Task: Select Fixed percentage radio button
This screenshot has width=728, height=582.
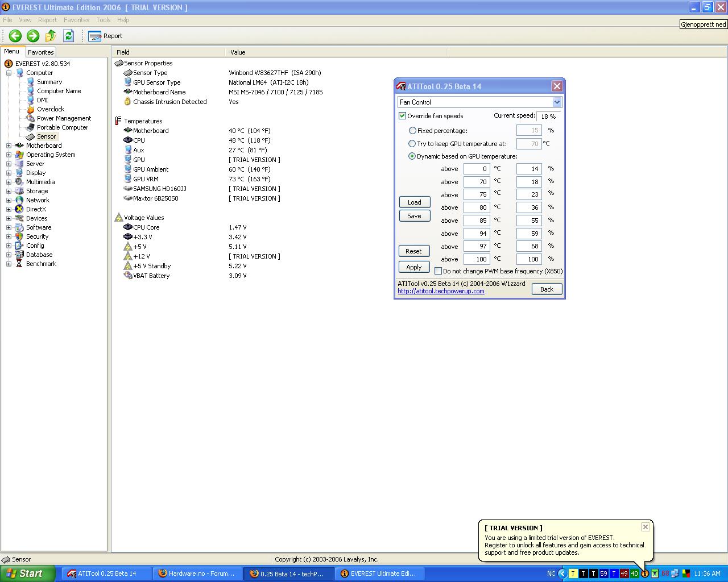Action: pyautogui.click(x=412, y=131)
